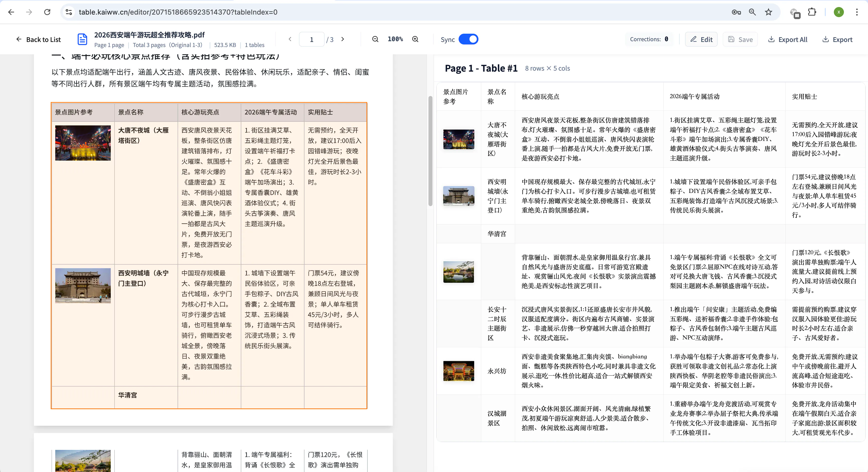Click the 1 tables count in file info

pos(254,45)
